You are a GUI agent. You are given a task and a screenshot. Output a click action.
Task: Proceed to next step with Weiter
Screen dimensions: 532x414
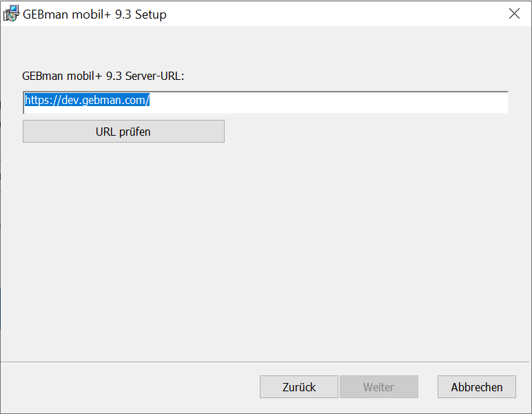tap(379, 387)
